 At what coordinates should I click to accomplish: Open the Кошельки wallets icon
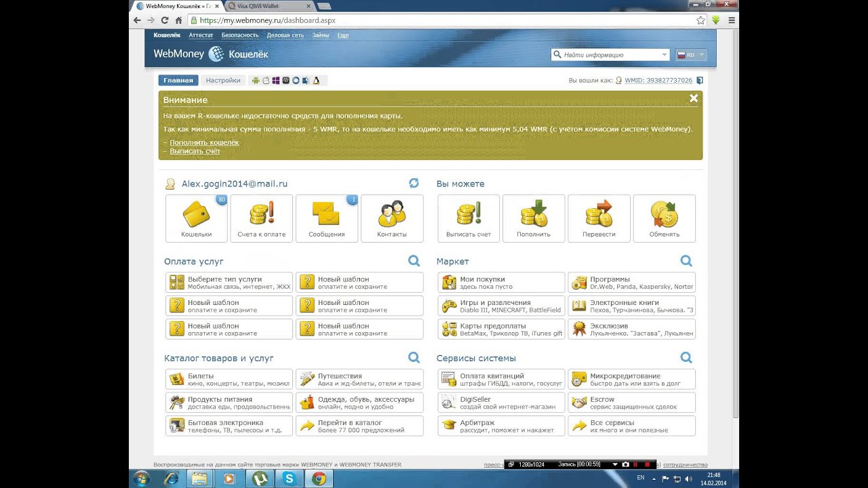196,218
